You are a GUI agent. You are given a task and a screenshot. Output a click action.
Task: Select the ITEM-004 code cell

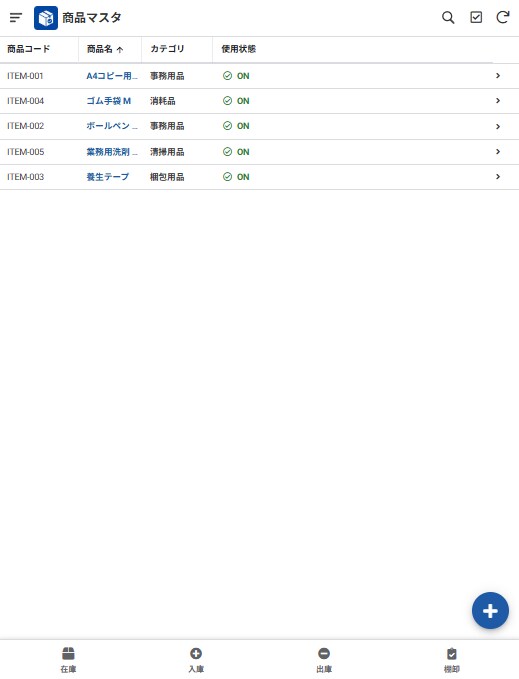(x=26, y=101)
